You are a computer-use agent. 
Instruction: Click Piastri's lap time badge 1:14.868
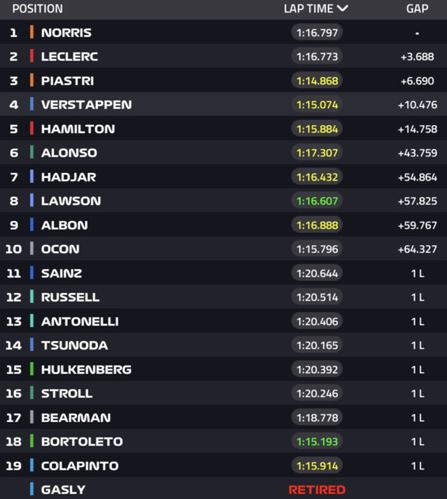point(317,81)
